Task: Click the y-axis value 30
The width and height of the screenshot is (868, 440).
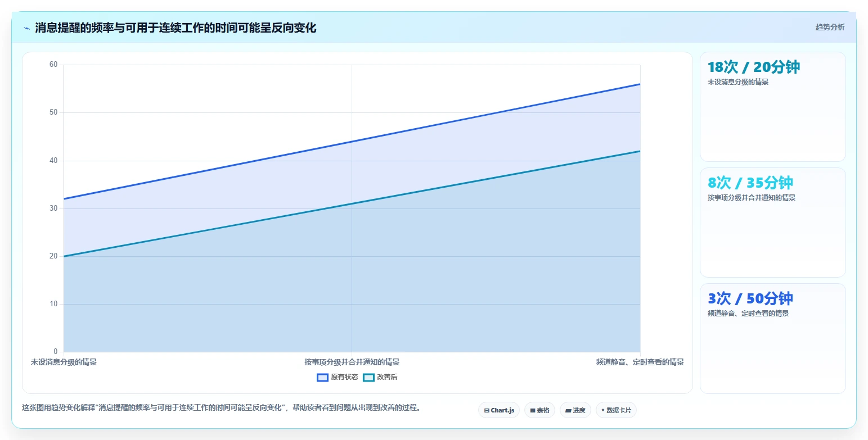Action: (x=53, y=208)
